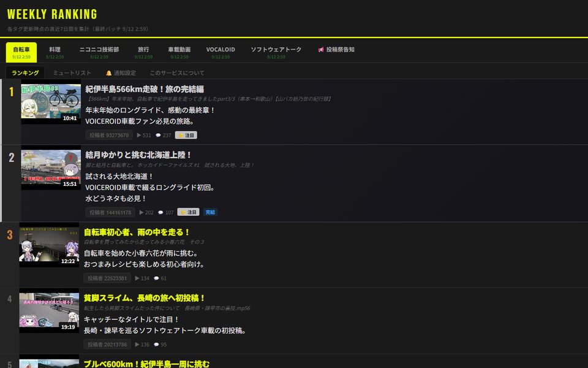Open title 自転車初心者、雨の中を走る！

137,232
